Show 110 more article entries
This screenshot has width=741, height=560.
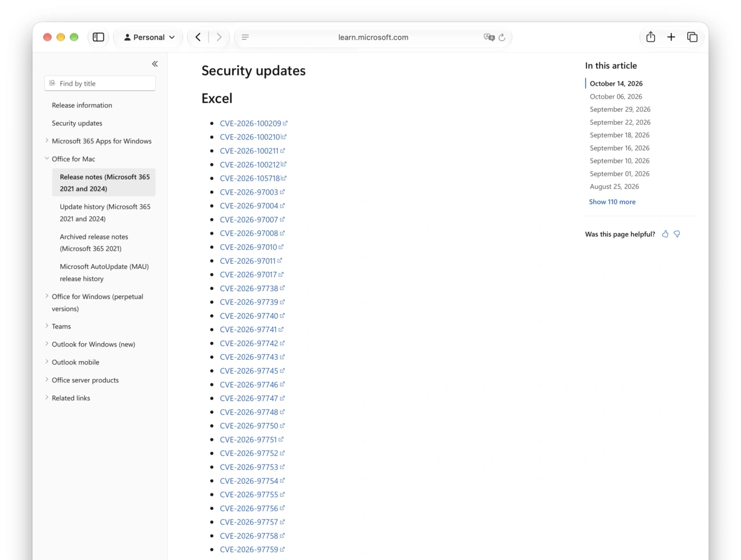[x=612, y=202]
